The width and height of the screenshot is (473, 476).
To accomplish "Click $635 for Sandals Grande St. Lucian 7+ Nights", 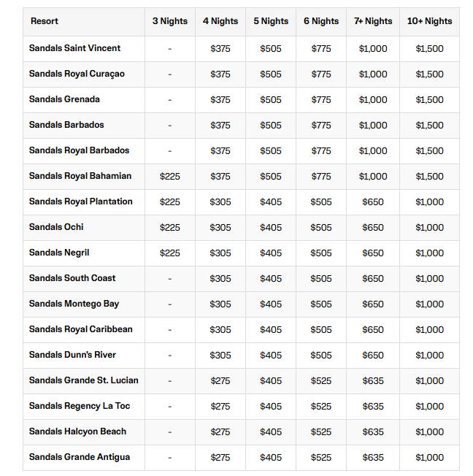I will tap(373, 380).
